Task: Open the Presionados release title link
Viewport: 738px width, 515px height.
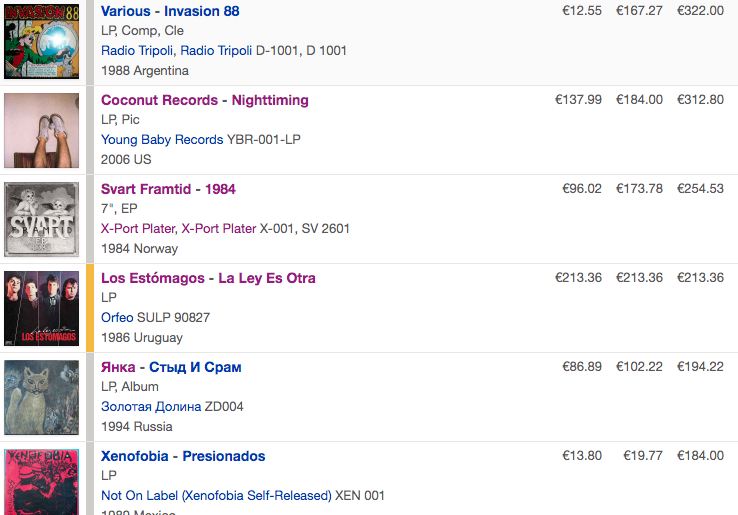Action: 224,456
